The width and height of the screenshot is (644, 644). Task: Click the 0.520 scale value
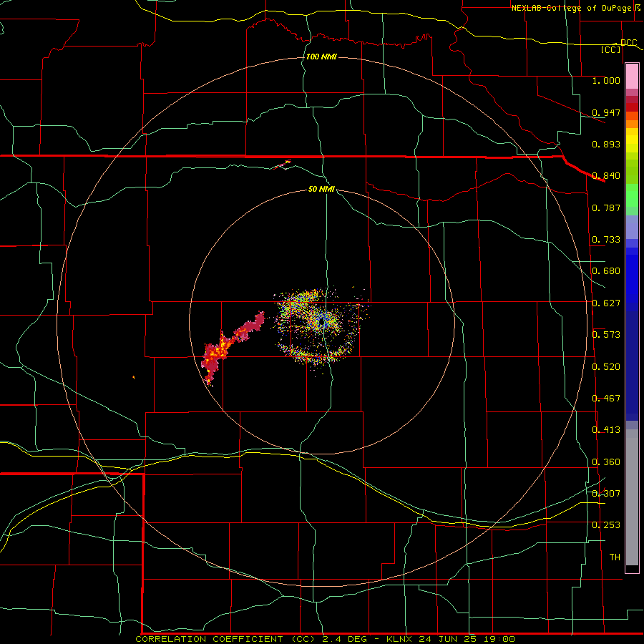tap(606, 367)
